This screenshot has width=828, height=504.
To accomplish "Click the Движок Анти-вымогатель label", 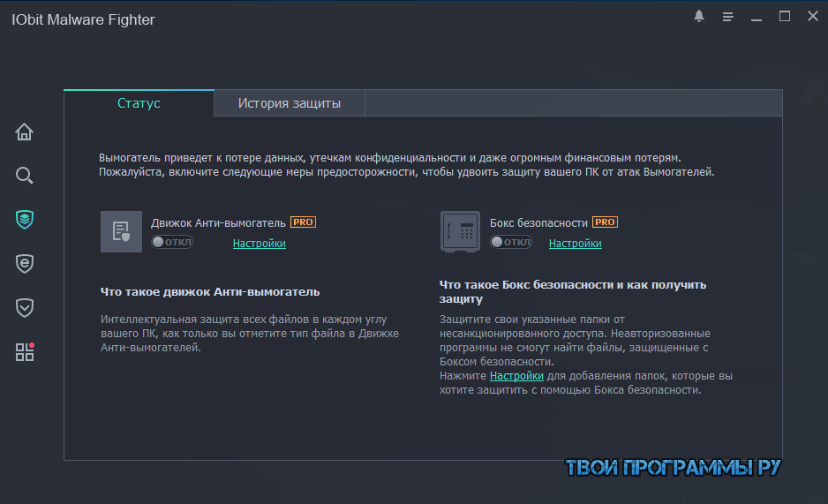I will (x=218, y=223).
